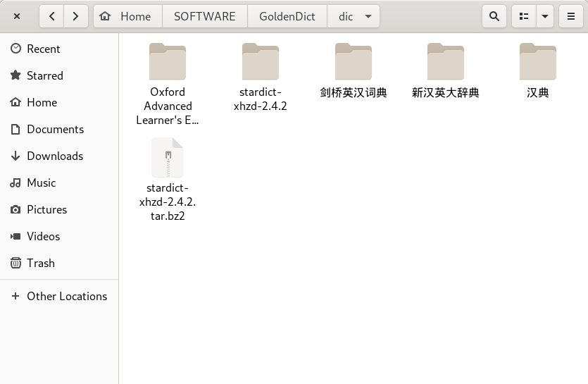Click the '剑桥英汉词典' name label

[354, 92]
